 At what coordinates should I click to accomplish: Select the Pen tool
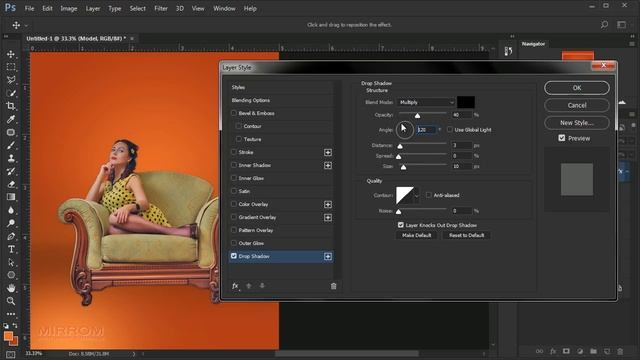[11, 236]
